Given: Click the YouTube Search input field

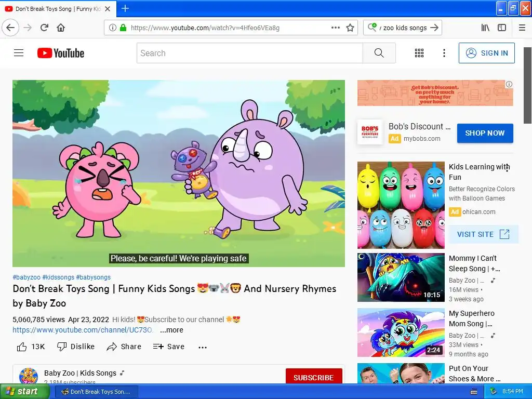Looking at the screenshot, I should coord(250,53).
